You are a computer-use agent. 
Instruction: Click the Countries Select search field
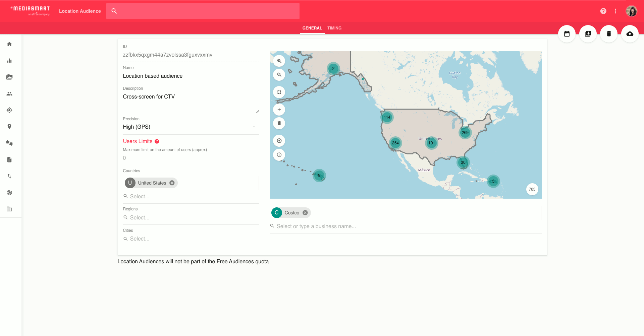(191, 196)
